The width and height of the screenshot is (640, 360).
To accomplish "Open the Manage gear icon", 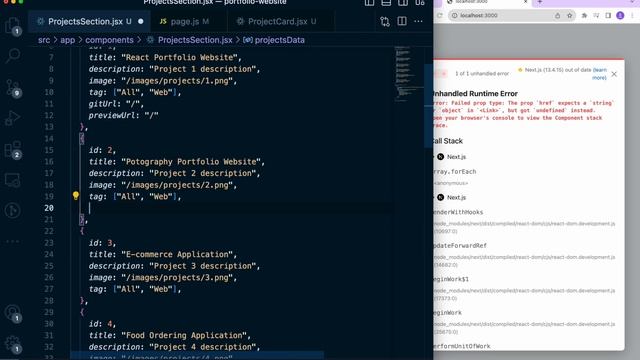I will click(13, 344).
